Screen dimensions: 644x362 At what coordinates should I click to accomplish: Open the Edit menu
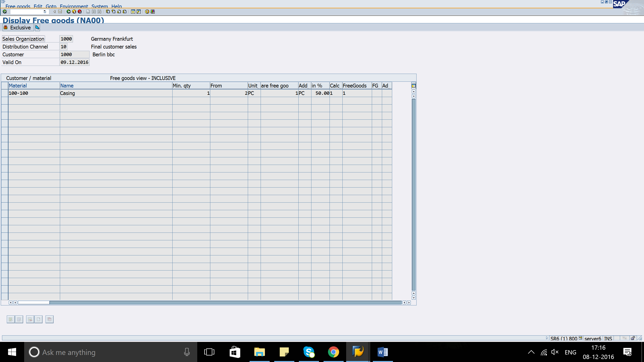pyautogui.click(x=38, y=6)
